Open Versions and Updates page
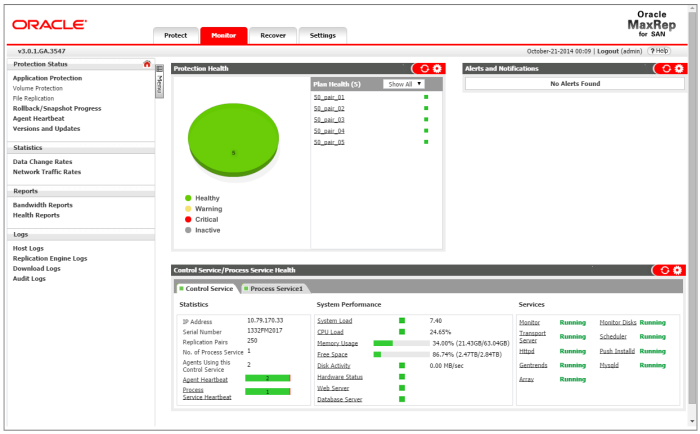This screenshot has width=700, height=434. (46, 129)
